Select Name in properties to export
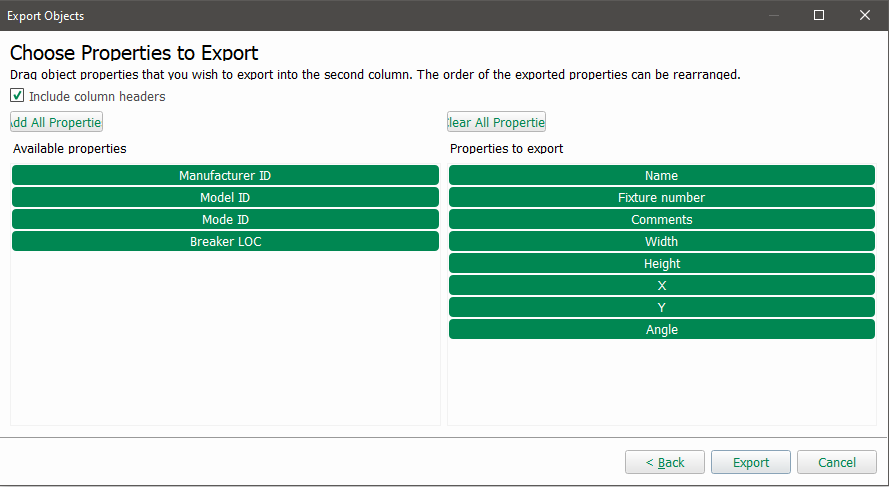The image size is (889, 487). (x=661, y=175)
